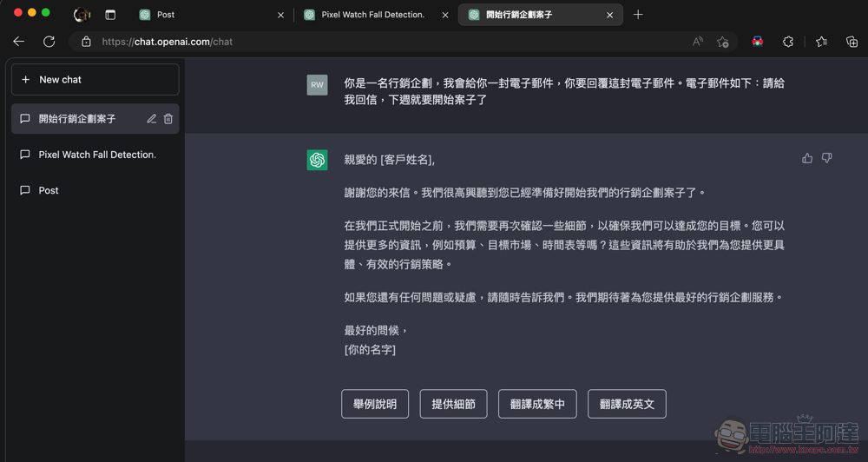The width and height of the screenshot is (868, 462).
Task: Go back with the browser back arrow
Action: coord(19,42)
